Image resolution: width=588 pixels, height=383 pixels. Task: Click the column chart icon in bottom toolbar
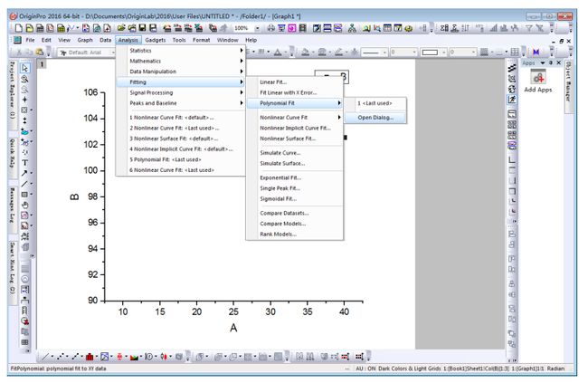coord(90,357)
